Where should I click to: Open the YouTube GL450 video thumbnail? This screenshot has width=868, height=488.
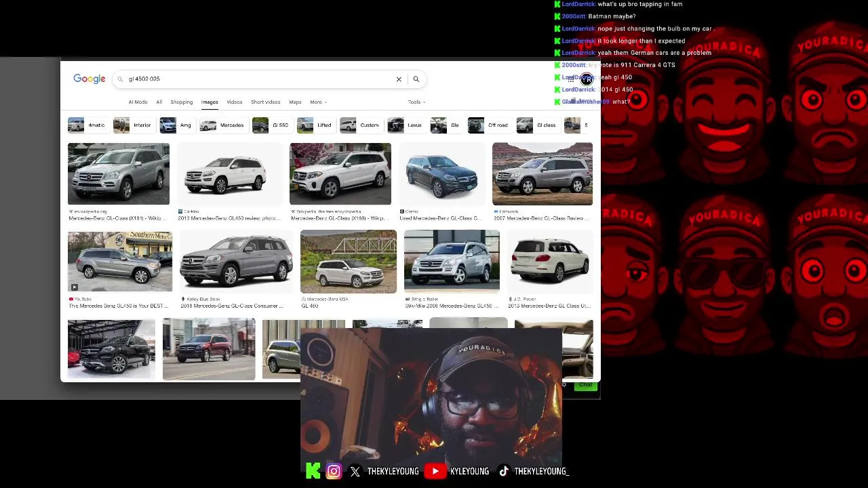(120, 262)
